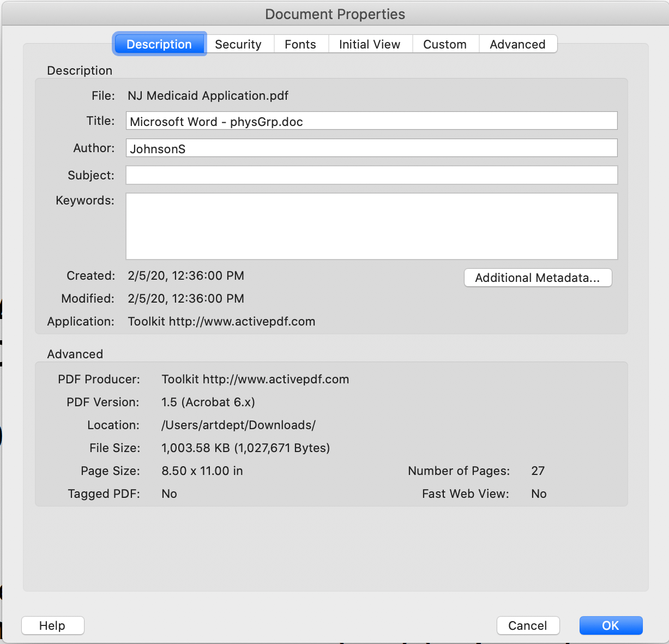Switch to the Security tab
Image resolution: width=669 pixels, height=644 pixels.
click(240, 44)
